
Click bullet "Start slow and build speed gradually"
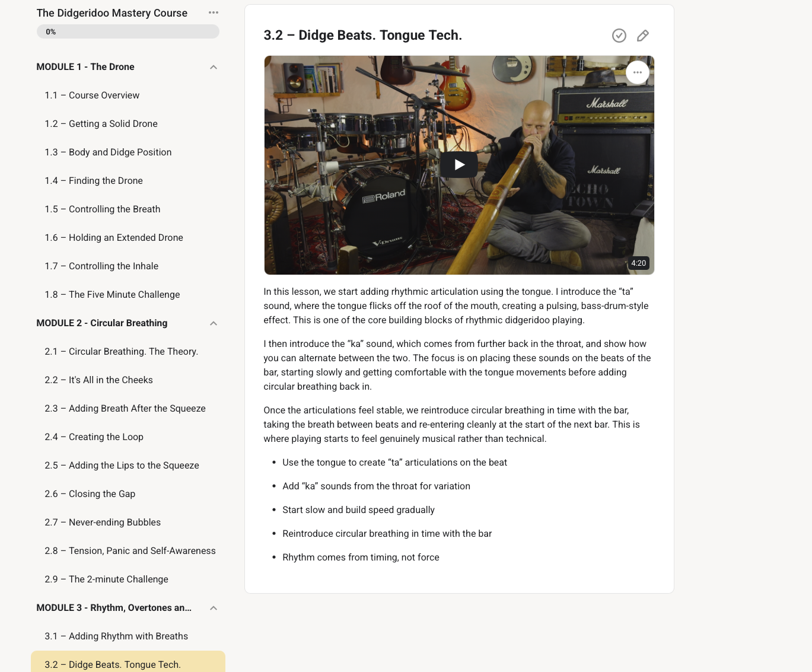358,510
